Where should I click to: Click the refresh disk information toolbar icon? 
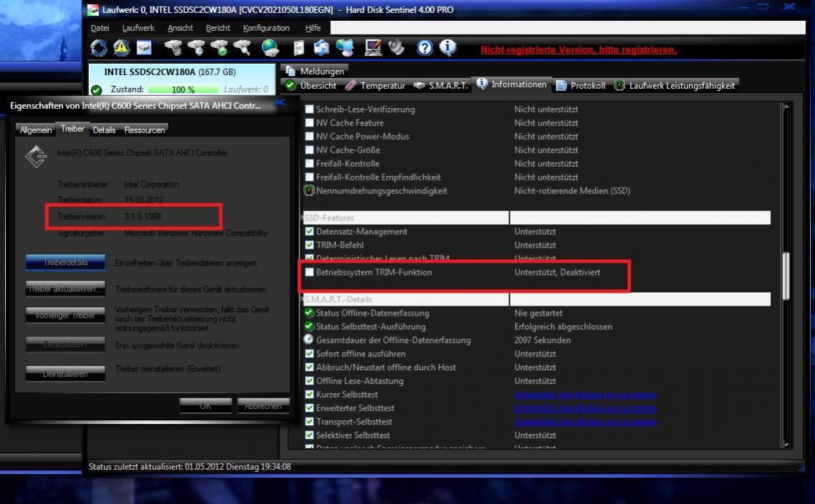pyautogui.click(x=98, y=48)
